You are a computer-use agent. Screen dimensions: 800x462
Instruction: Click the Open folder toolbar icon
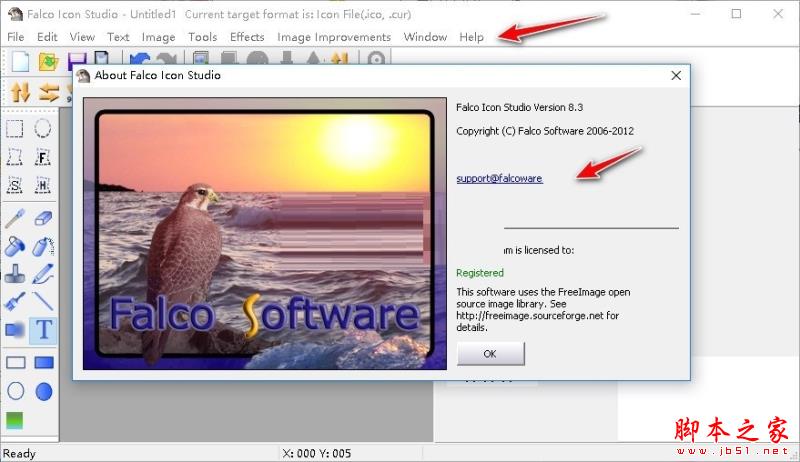coord(48,62)
